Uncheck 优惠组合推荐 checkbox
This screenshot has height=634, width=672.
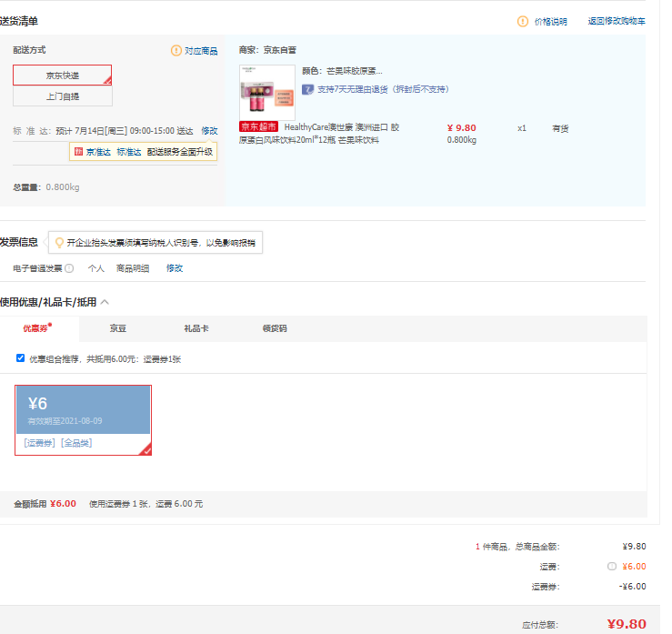coord(20,358)
